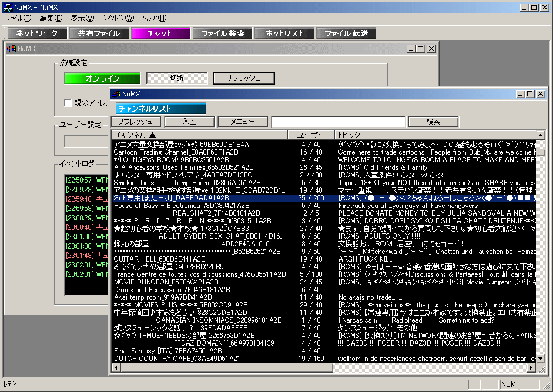
Task: Click the background NuMX settings window icon
Action: tap(11, 49)
